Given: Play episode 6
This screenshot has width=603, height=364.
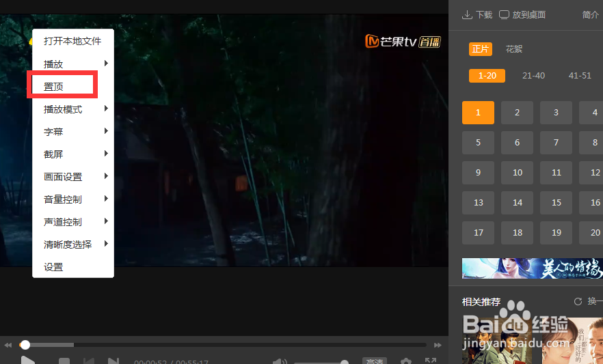Looking at the screenshot, I should [x=517, y=143].
